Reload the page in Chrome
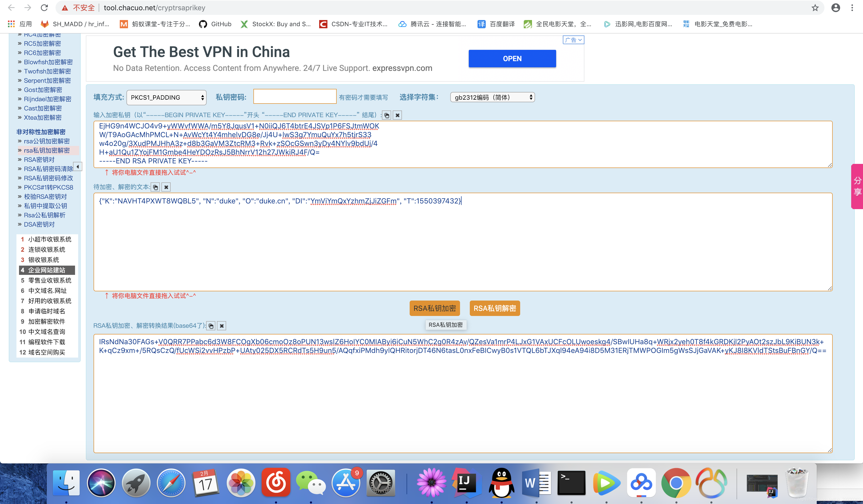Image resolution: width=863 pixels, height=504 pixels. click(44, 7)
